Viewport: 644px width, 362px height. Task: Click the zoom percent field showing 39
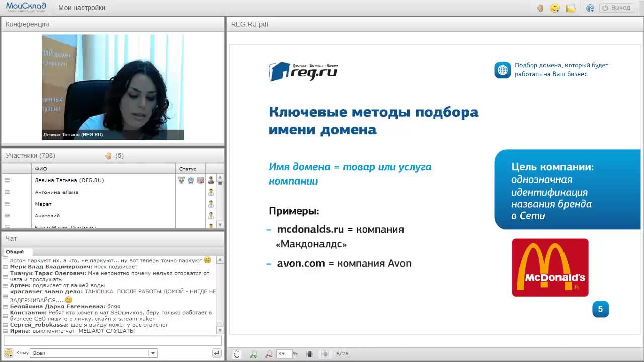[284, 354]
